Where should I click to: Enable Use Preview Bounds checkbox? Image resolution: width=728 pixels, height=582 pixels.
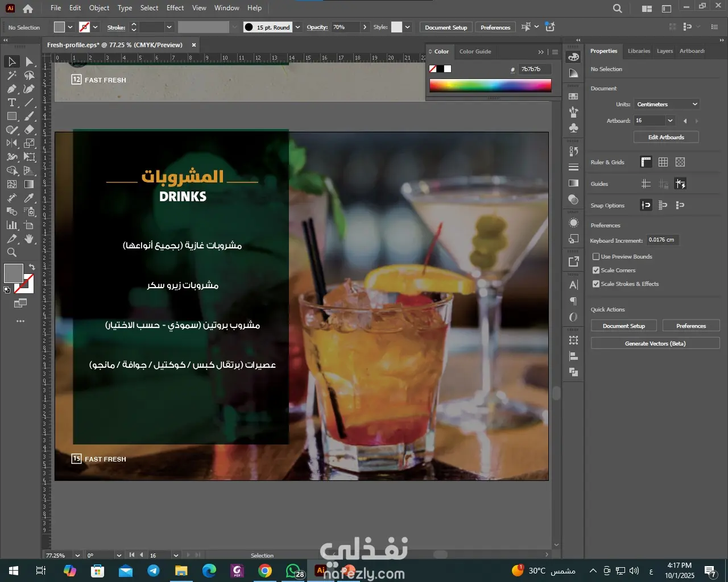(596, 257)
